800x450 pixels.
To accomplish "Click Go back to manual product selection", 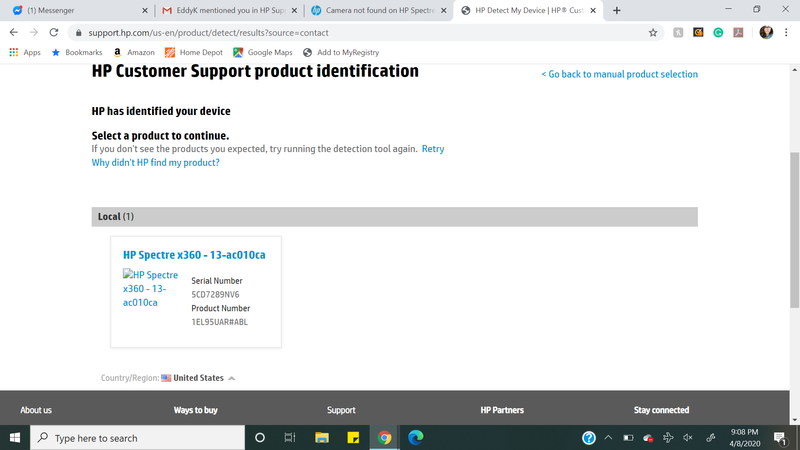I will [619, 74].
